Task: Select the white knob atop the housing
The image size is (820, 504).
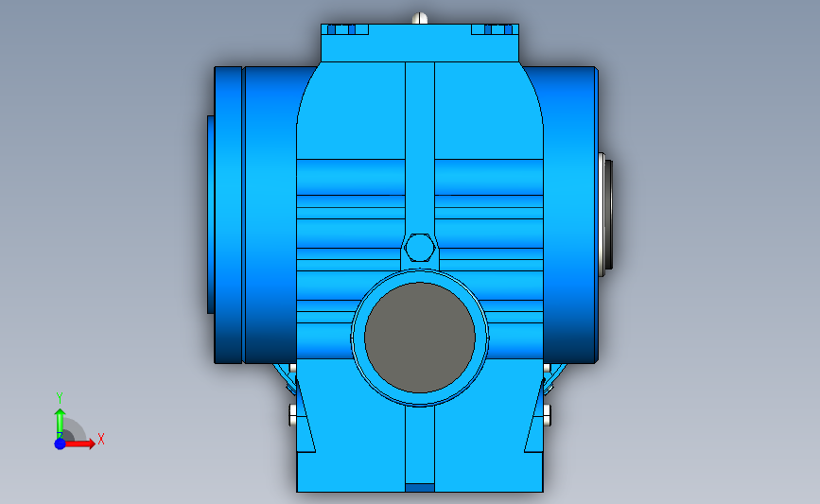Action: point(419,19)
